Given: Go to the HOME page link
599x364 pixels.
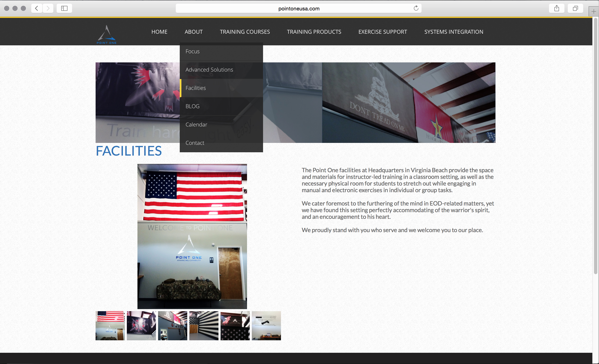Looking at the screenshot, I should (x=159, y=32).
